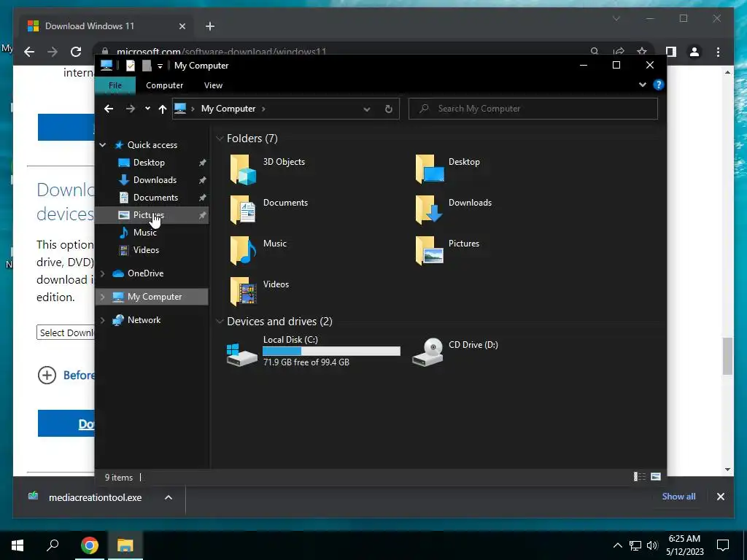
Task: Go up one level with the up arrow
Action: (x=163, y=109)
